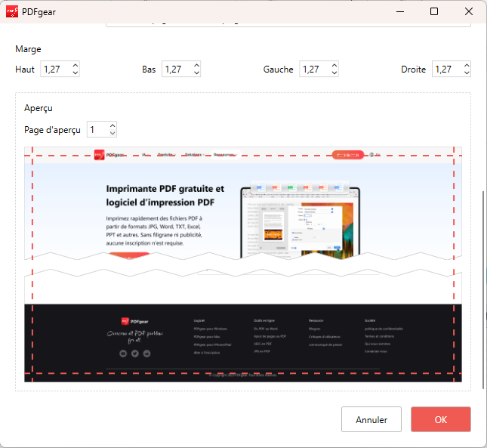Click the 'Aperçu' section label
487x448 pixels.
coord(39,108)
